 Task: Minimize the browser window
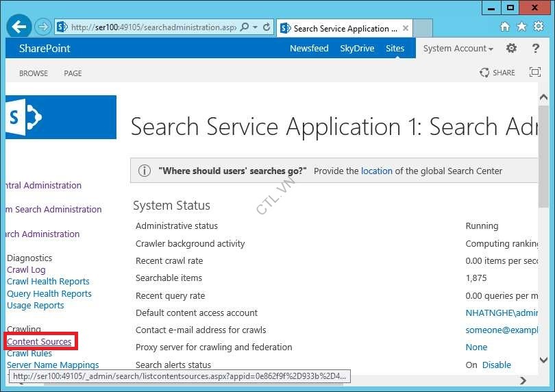[491, 8]
